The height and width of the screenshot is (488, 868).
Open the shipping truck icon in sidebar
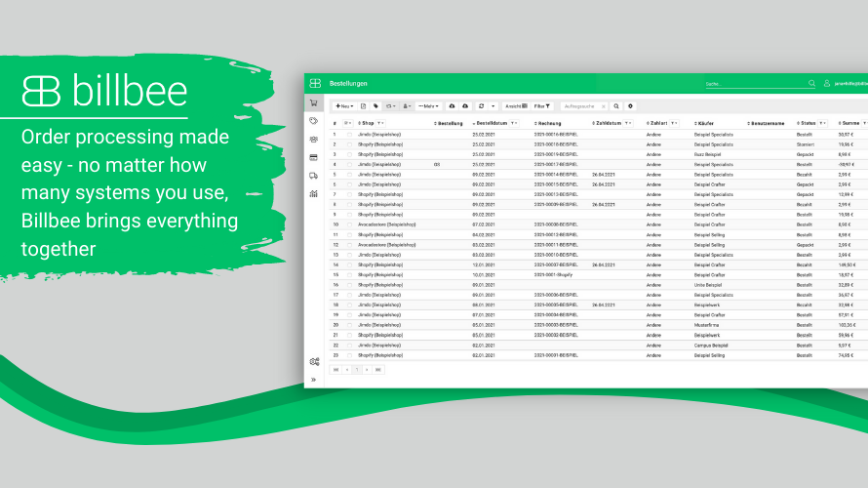tap(313, 176)
